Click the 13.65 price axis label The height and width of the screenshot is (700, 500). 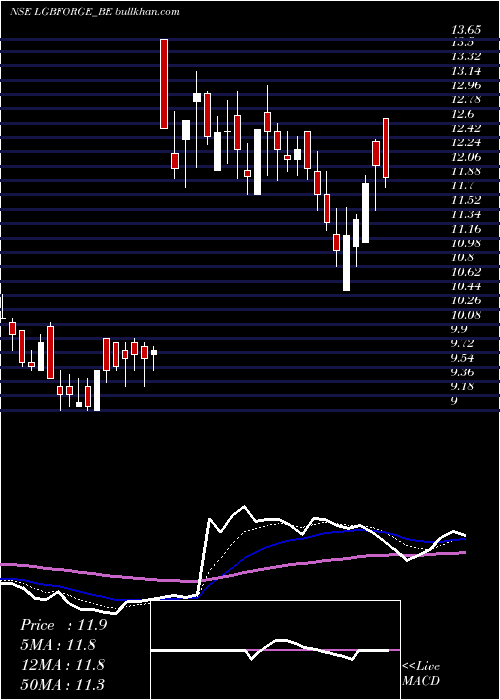click(x=466, y=30)
